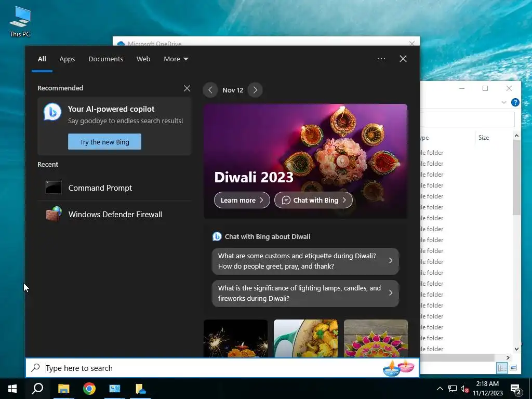This screenshot has width=532, height=399.
Task: Sort by the Size column header
Action: click(484, 138)
